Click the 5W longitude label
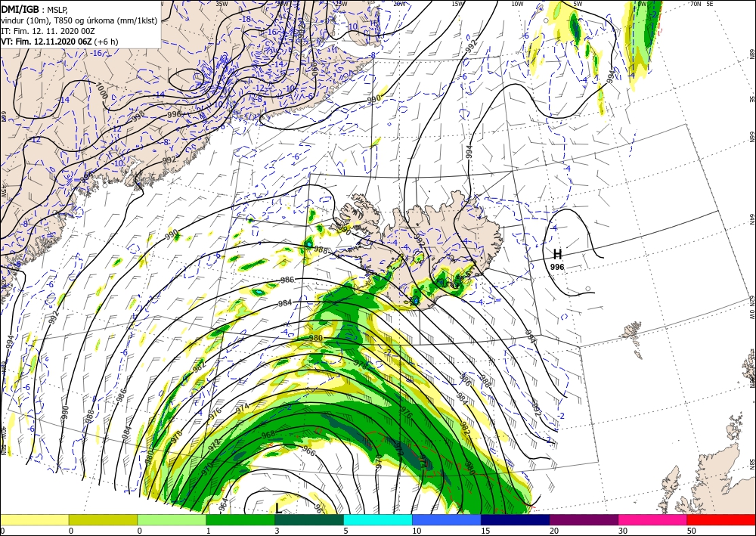Image resolution: width=756 pixels, height=536 pixels. click(578, 3)
